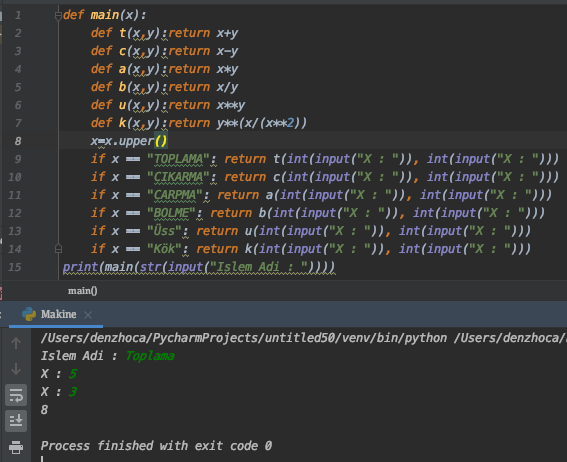Click "Islem Adi :" prompt in console output
The width and height of the screenshot is (567, 462).
[x=79, y=356]
